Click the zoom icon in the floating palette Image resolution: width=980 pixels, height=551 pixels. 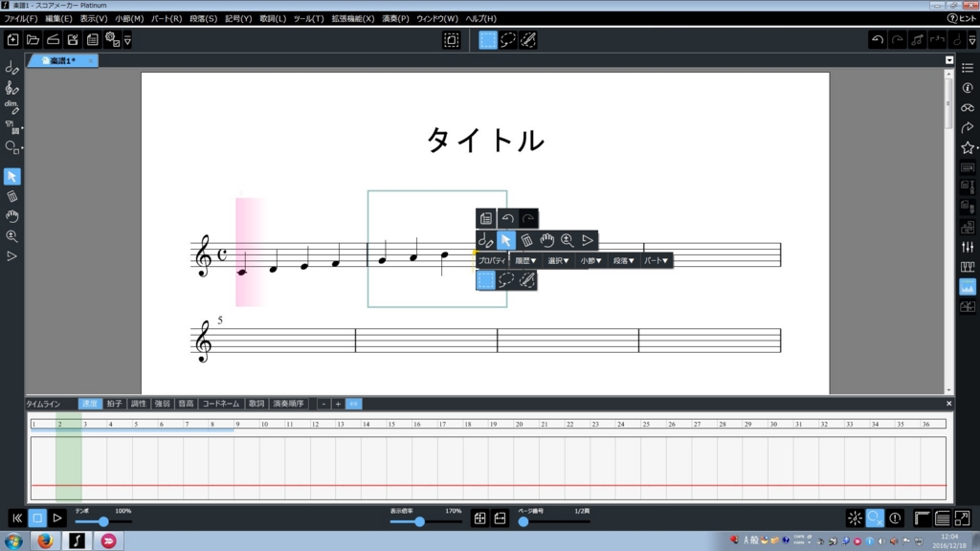pyautogui.click(x=567, y=240)
